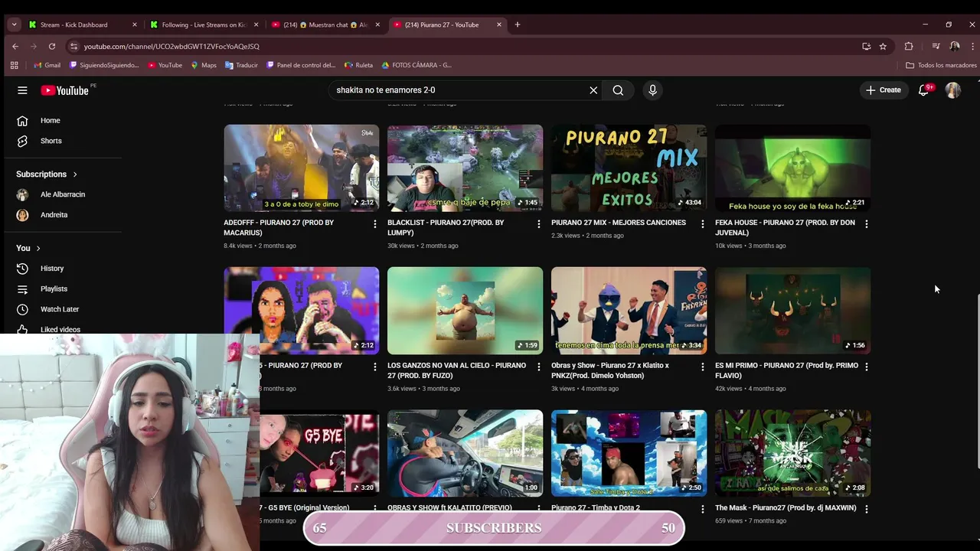
Task: Expand the Subscriptions section
Action: point(47,174)
